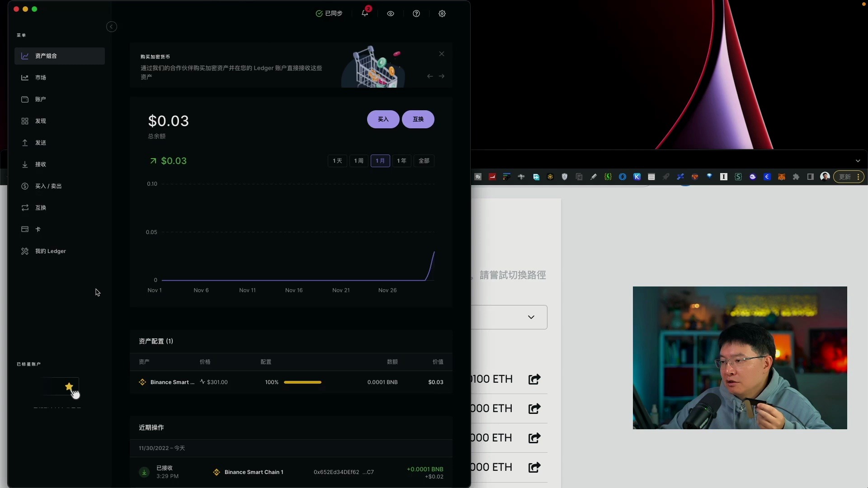Open blue K extension icon
Screen dimensions: 868x488
click(x=637, y=177)
